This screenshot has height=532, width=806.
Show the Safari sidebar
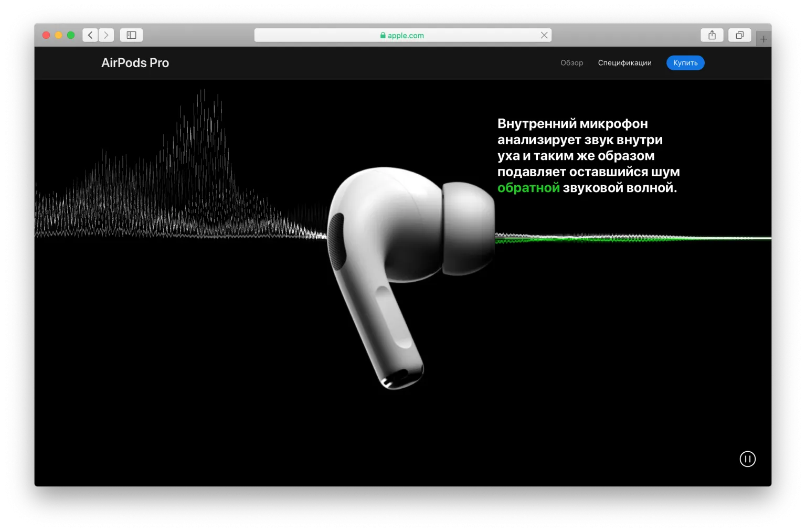(x=131, y=35)
